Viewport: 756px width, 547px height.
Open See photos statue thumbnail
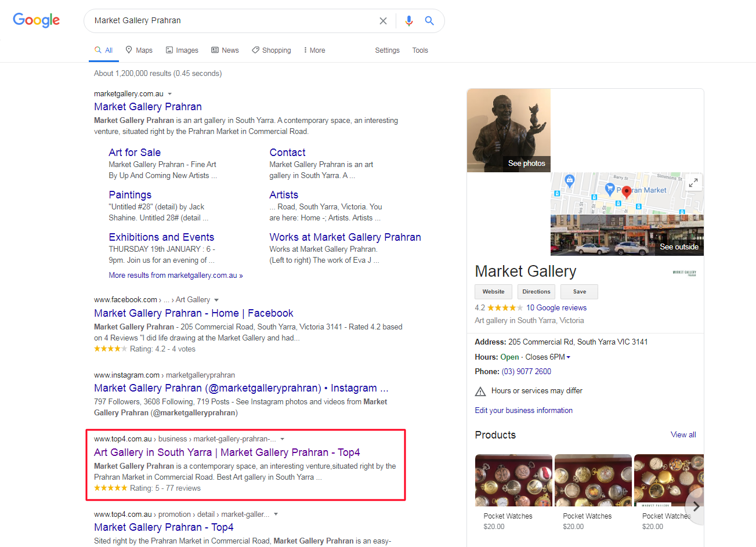click(509, 131)
